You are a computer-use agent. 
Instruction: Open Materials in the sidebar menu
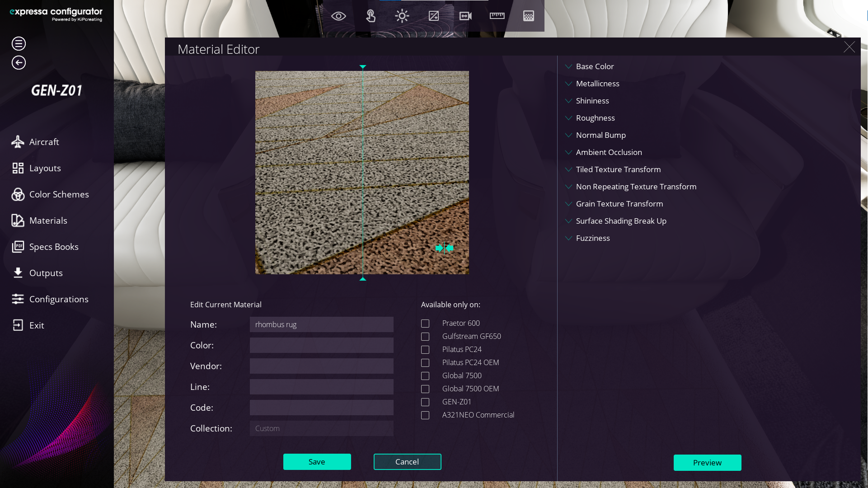pos(48,221)
